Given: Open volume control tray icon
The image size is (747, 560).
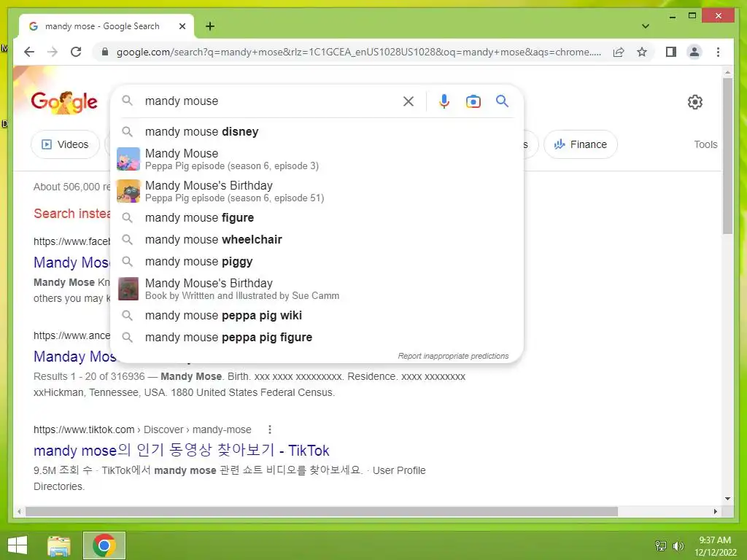Looking at the screenshot, I should (x=678, y=545).
